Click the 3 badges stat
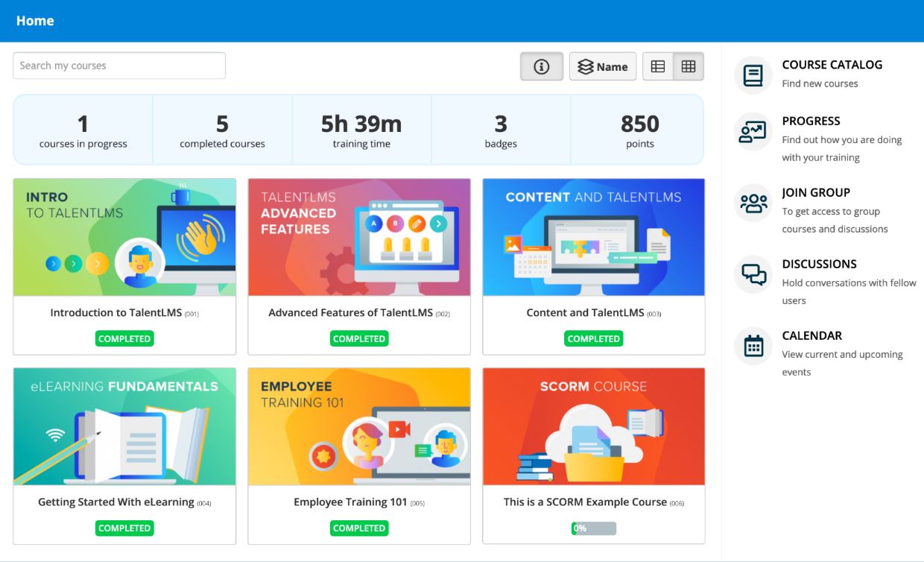924x562 pixels. pyautogui.click(x=501, y=130)
